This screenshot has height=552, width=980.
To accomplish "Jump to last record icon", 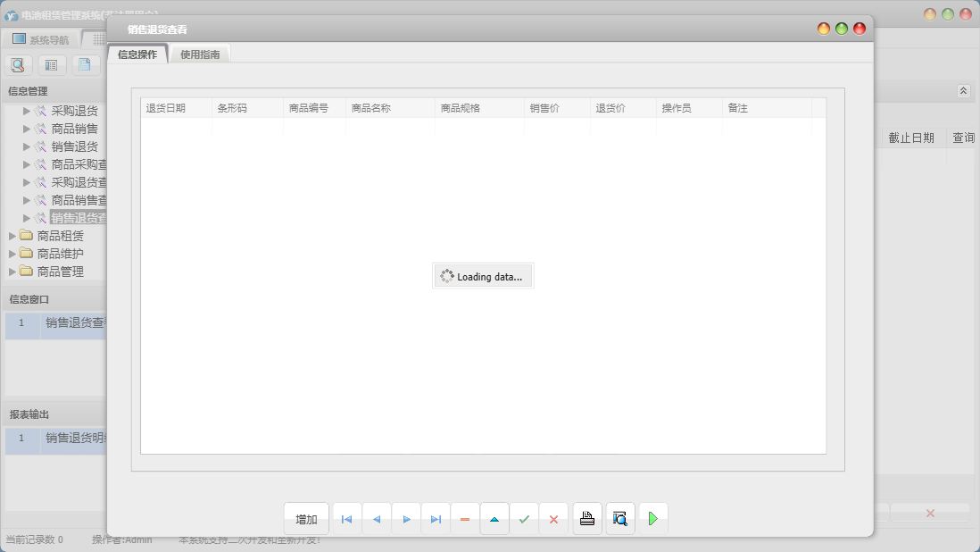I will tap(436, 519).
